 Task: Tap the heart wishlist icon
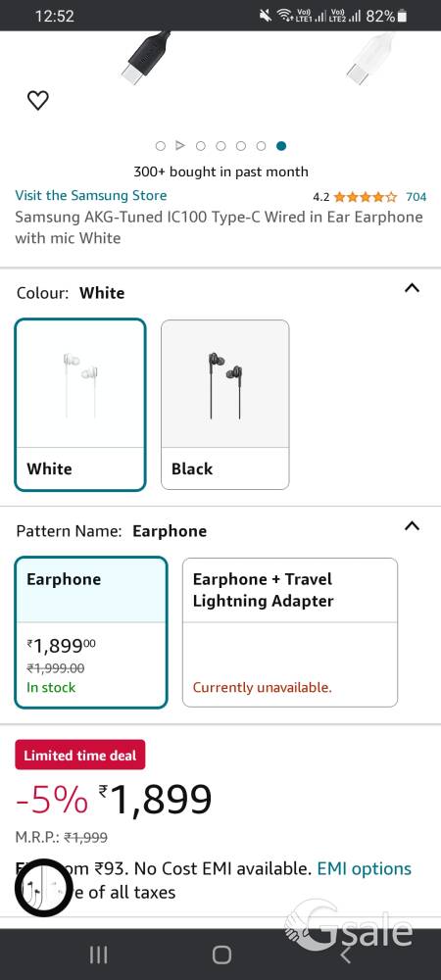[38, 100]
